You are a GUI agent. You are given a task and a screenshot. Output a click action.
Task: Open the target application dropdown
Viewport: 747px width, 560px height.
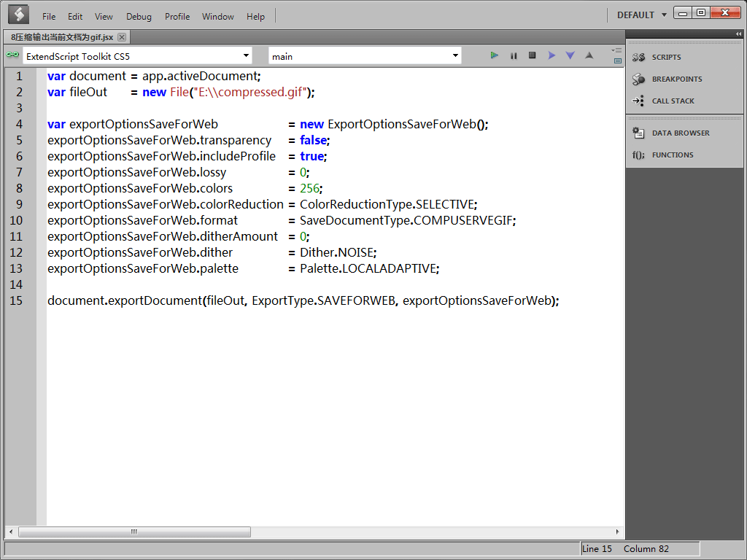(x=246, y=55)
